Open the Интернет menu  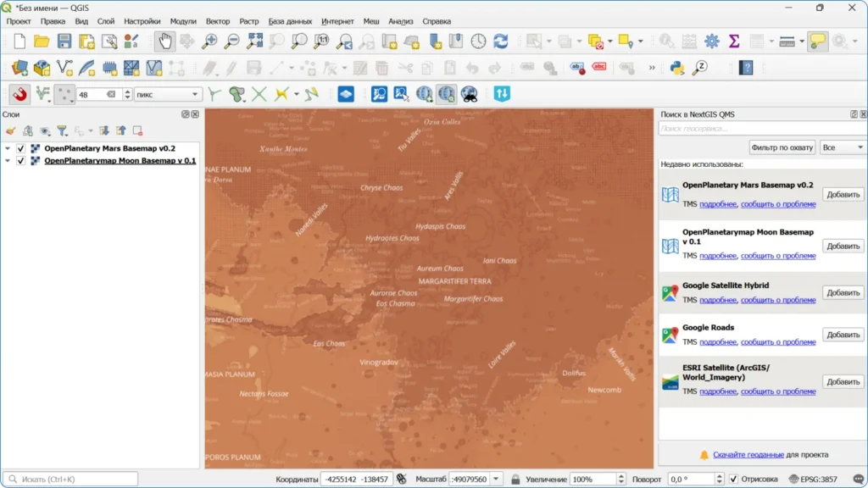(x=337, y=21)
